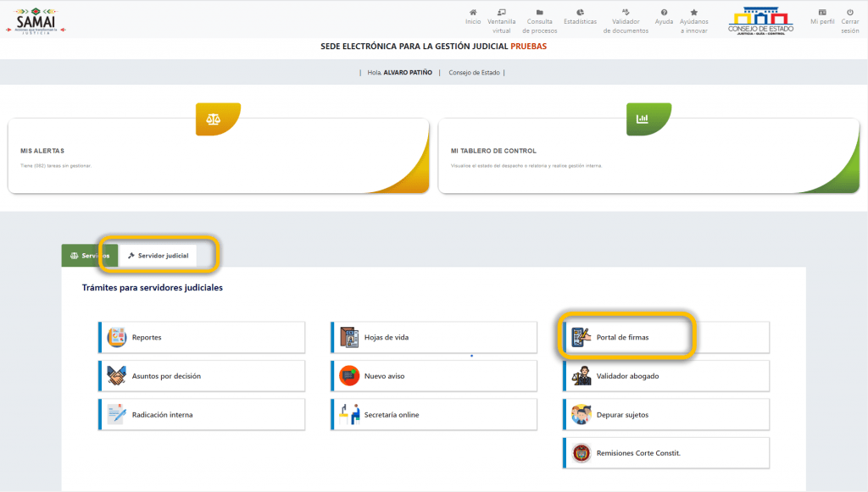The width and height of the screenshot is (868, 492).
Task: Open the Mi Tablero de Control card
Action: [648, 157]
